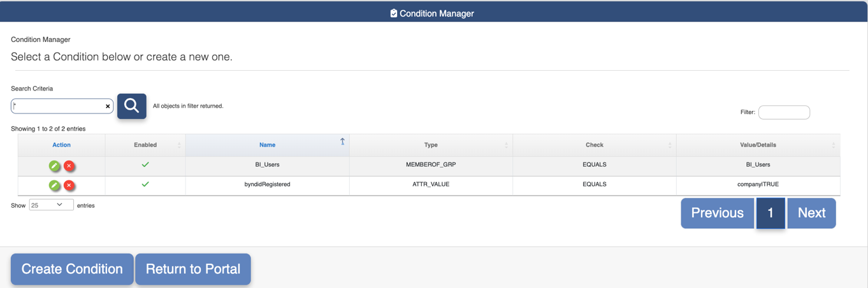Delete the BI_Users condition red icon
This screenshot has height=288, width=868.
[x=69, y=166]
